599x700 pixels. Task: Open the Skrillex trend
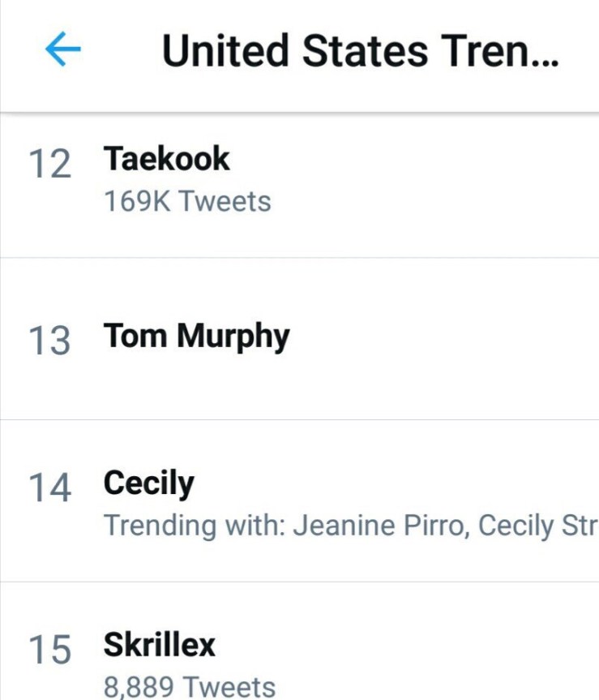point(160,646)
